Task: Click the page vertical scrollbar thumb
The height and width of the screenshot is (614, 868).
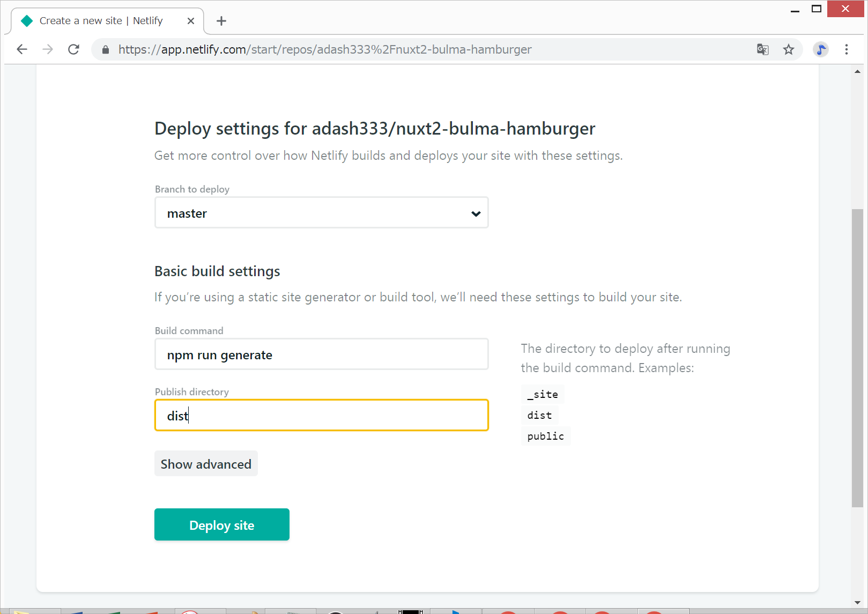Action: tap(857, 357)
